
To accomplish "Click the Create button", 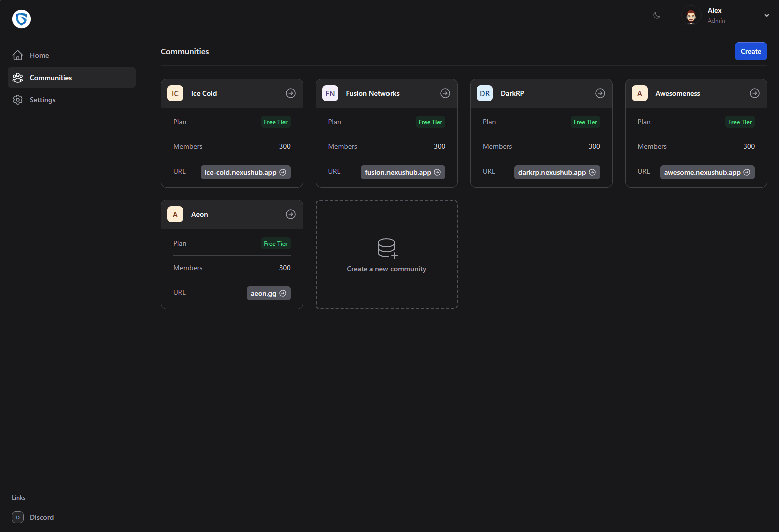I will (751, 51).
